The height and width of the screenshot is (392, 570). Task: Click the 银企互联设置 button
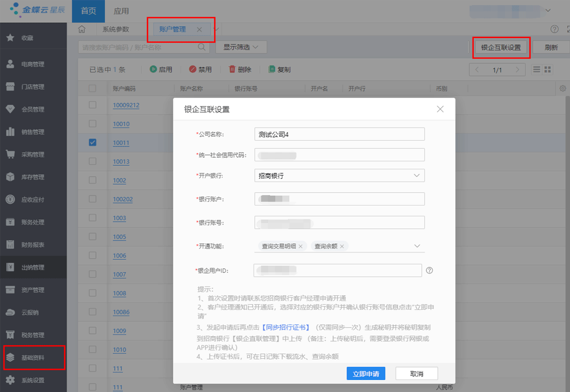[501, 47]
